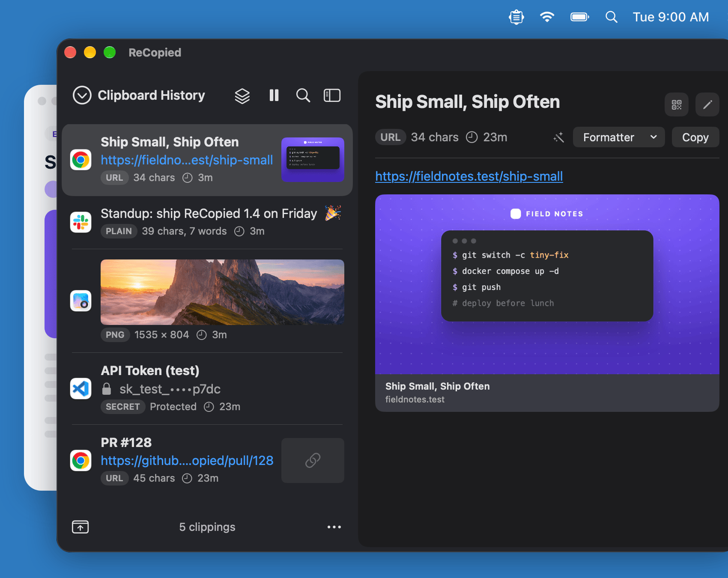Select the Ship Small, Ship Often clipping

pyautogui.click(x=207, y=160)
